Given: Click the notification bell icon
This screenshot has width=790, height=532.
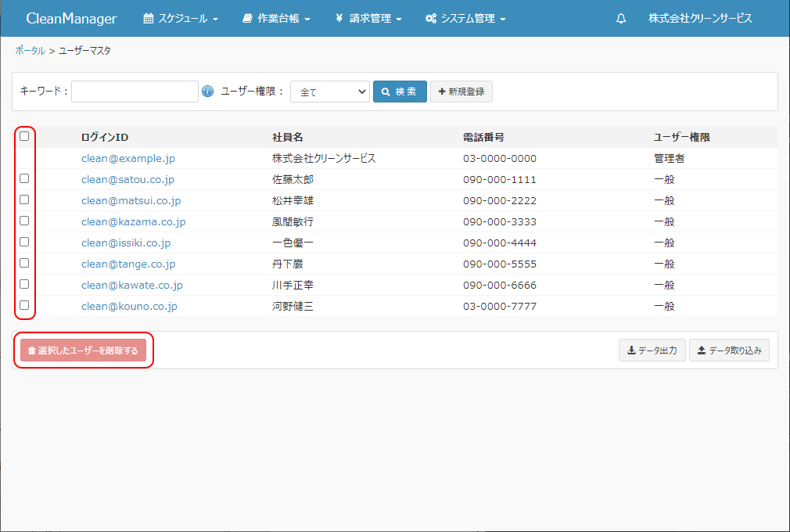Looking at the screenshot, I should (x=621, y=19).
